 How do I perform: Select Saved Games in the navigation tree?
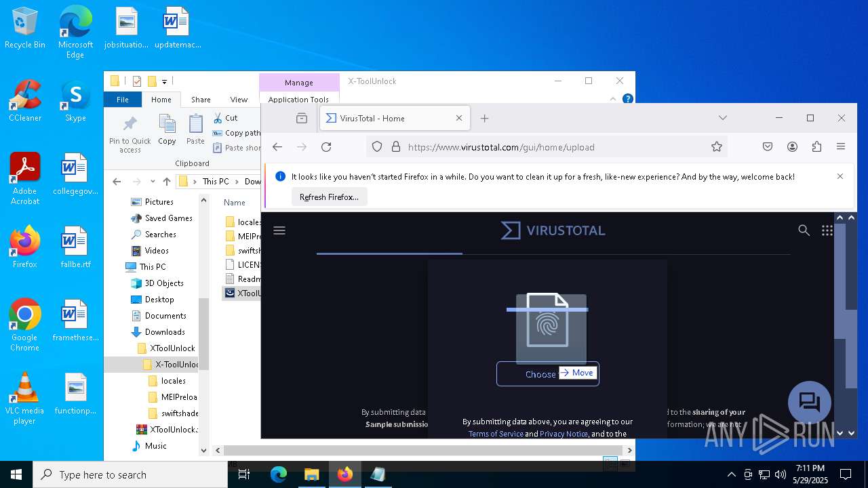169,218
